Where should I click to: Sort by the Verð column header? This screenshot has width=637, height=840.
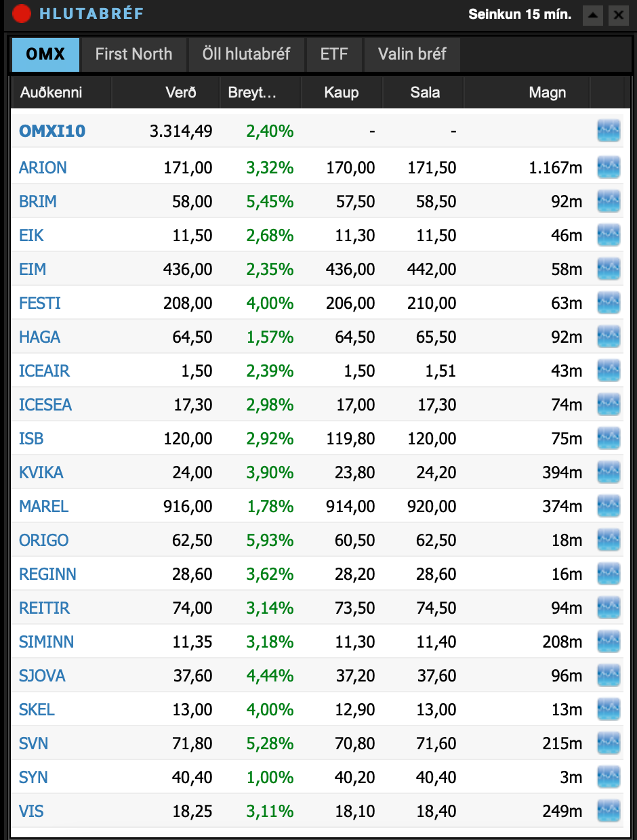(x=180, y=93)
